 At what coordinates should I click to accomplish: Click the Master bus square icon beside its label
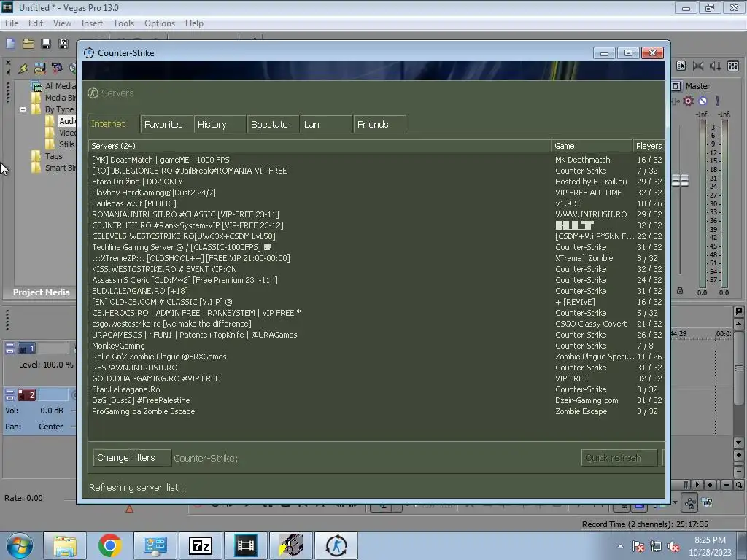point(676,86)
